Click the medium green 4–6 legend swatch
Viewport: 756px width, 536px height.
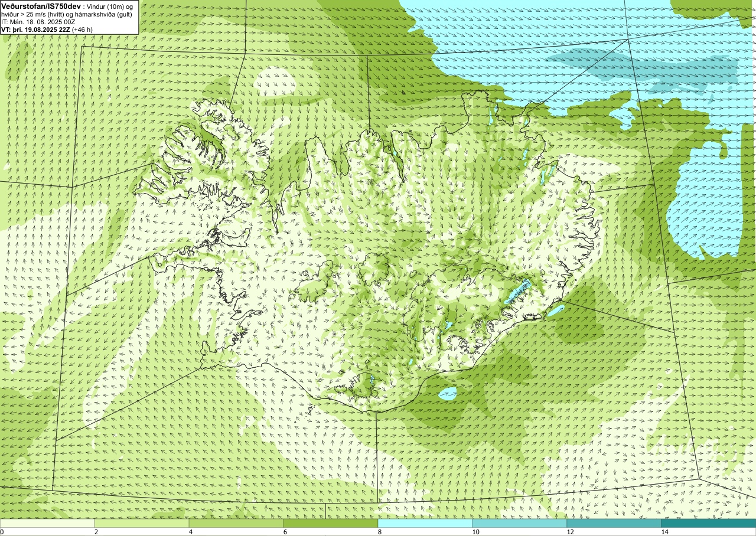pyautogui.click(x=236, y=523)
